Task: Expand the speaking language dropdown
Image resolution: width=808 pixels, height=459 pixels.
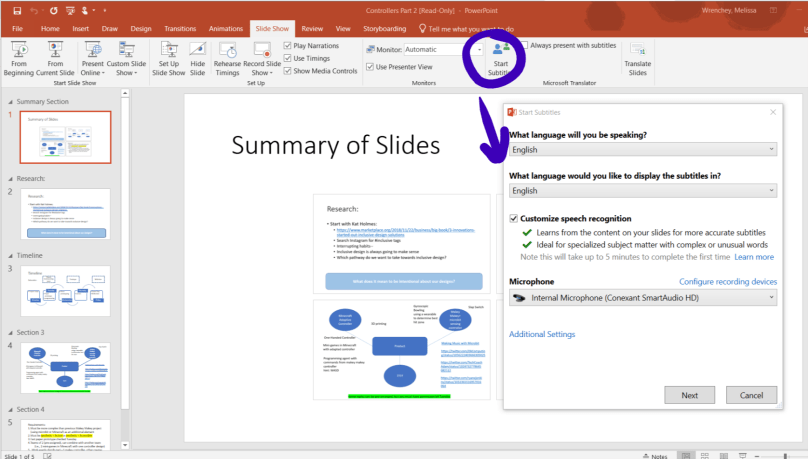Action: [642, 149]
